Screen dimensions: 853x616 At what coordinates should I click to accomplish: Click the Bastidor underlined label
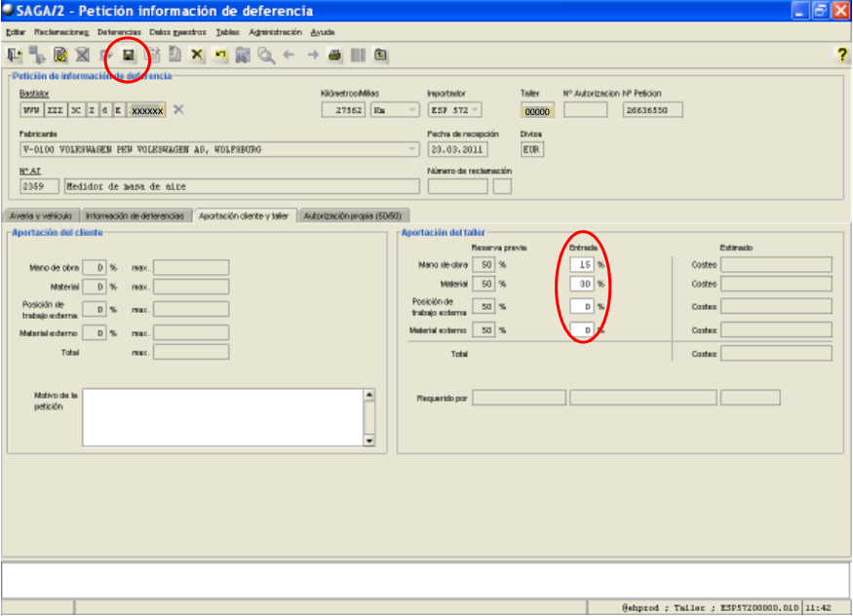(x=34, y=94)
